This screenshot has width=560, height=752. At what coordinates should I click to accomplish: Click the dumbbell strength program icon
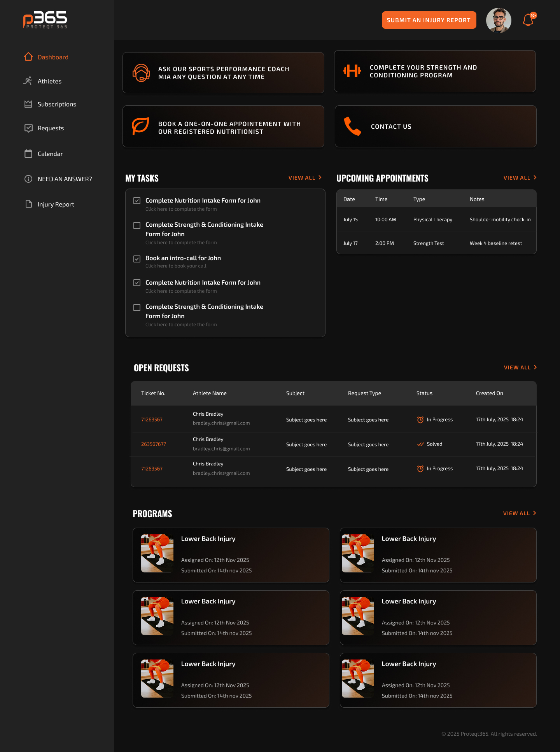point(352,71)
